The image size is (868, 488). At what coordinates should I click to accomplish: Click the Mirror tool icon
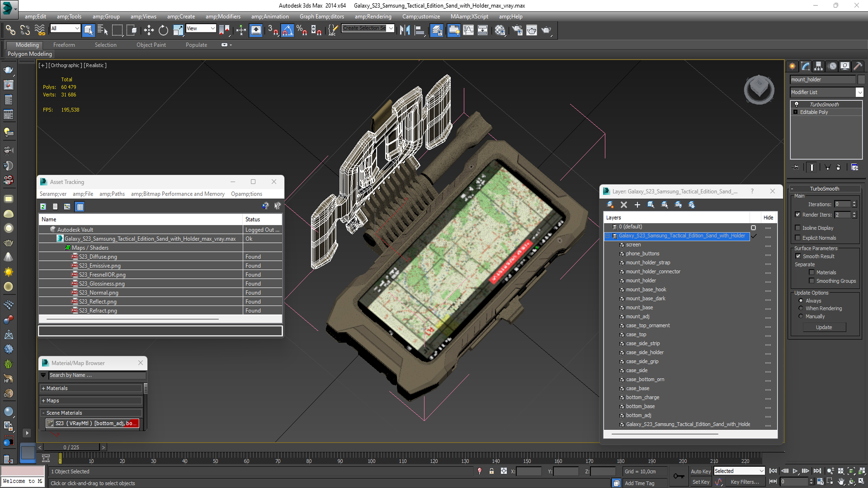coord(405,30)
